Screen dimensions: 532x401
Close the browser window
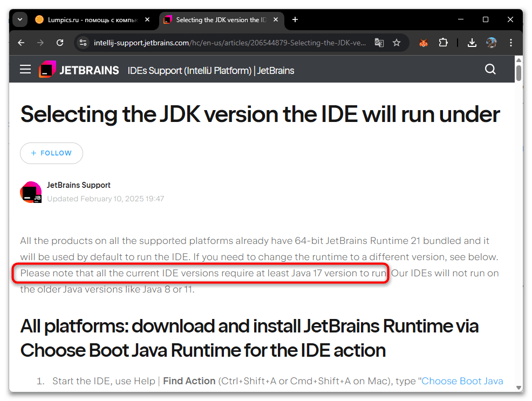click(x=510, y=19)
